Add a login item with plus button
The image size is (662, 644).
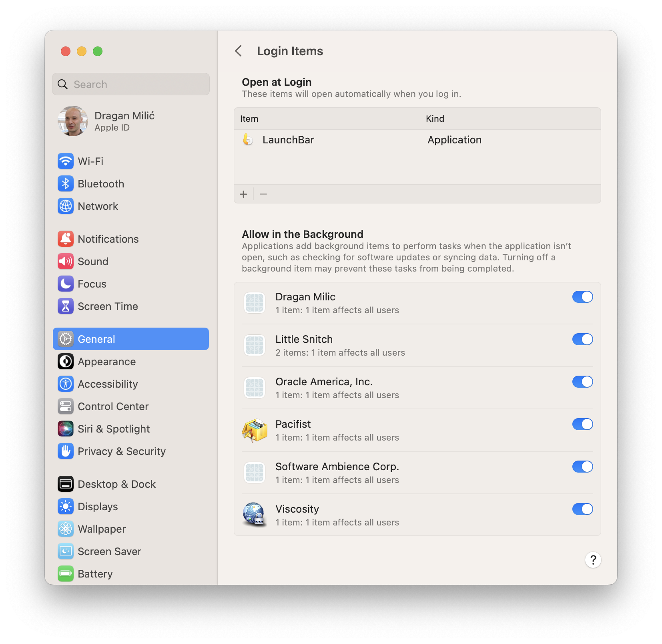click(243, 194)
